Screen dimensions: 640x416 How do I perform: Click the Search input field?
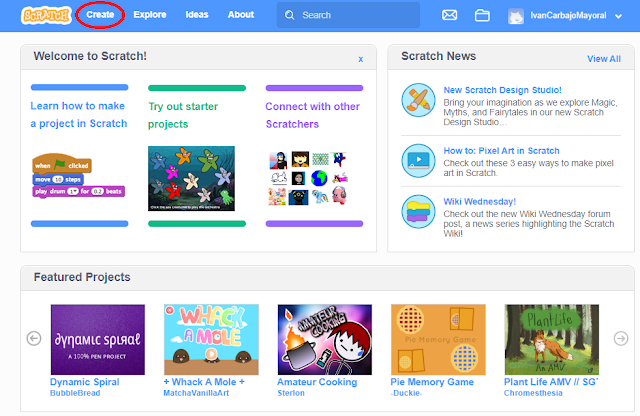[x=348, y=15]
